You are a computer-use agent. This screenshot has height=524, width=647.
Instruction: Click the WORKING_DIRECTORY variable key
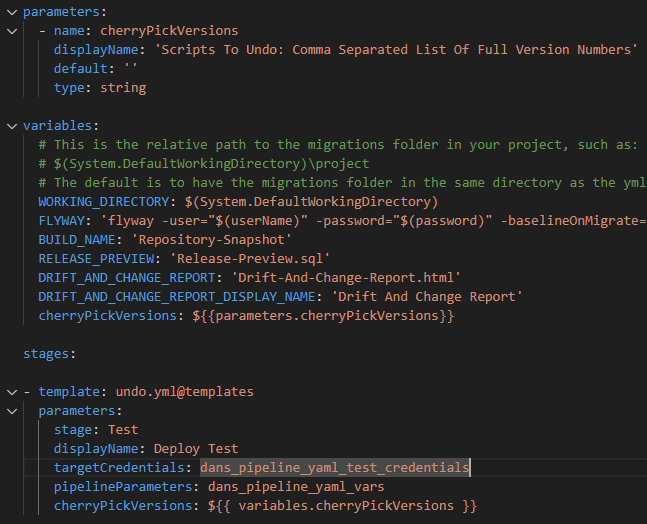(104, 201)
